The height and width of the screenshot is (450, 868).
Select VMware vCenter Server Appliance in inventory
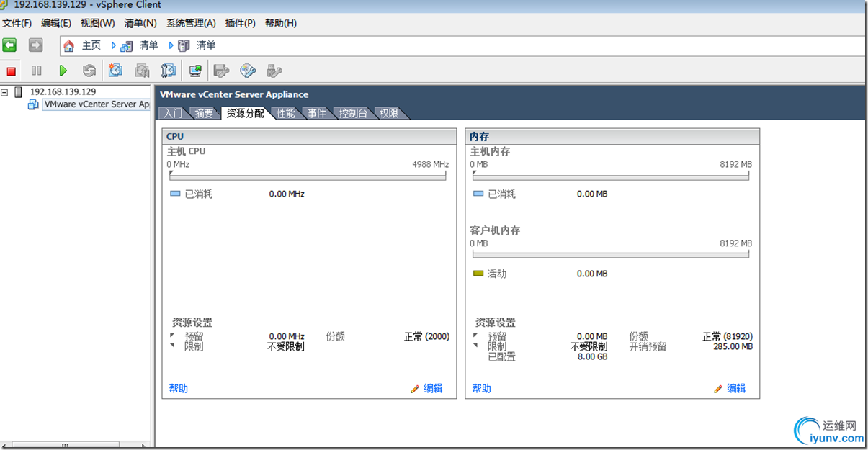coord(96,104)
